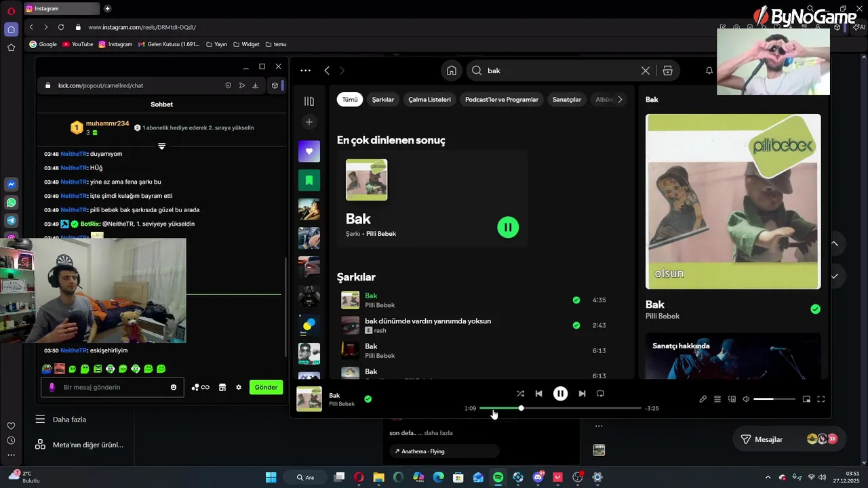Open the play queue icon

717,399
